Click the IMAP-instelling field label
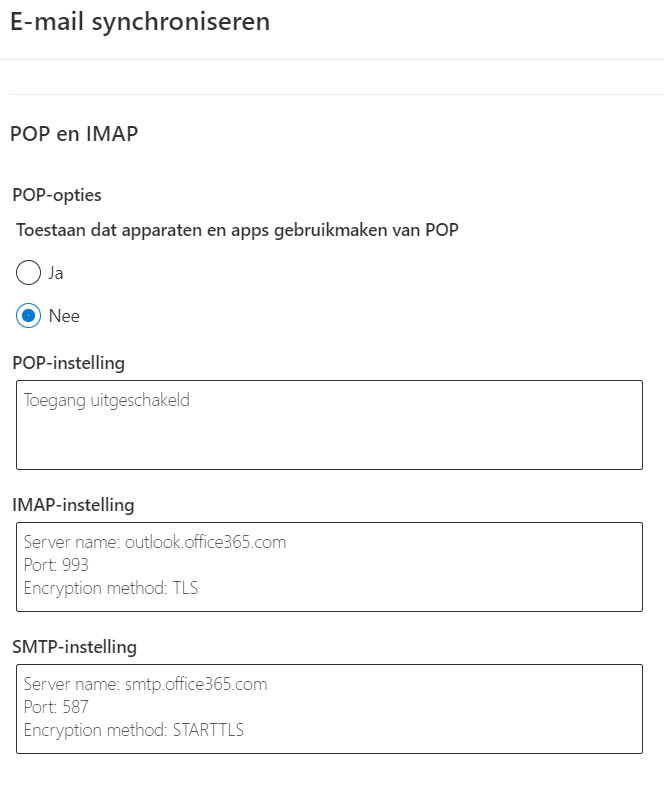The height and width of the screenshot is (786, 664). [x=74, y=505]
